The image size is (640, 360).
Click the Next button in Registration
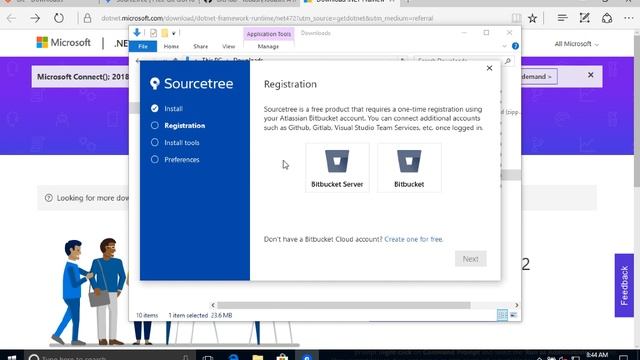(x=470, y=259)
